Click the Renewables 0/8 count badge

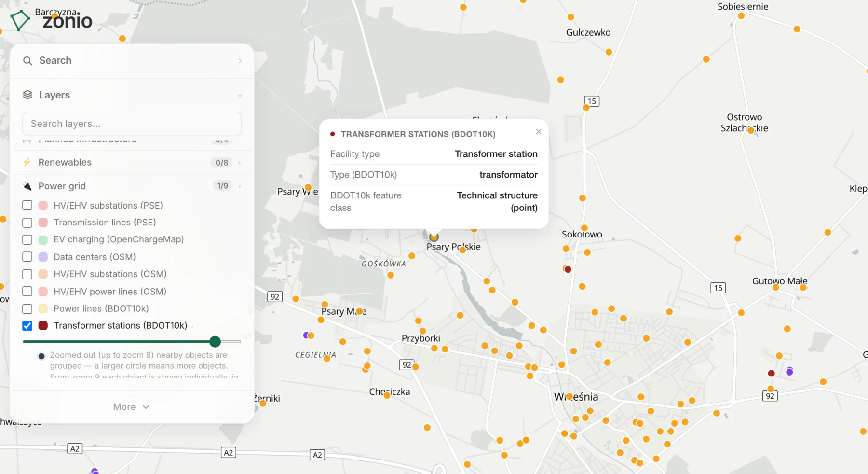[x=222, y=163]
